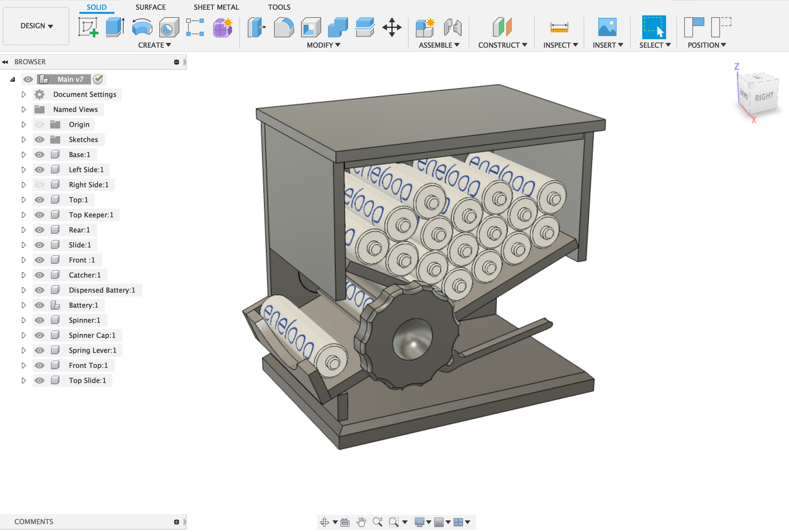Collapse the Main v7 root node
The height and width of the screenshot is (532, 789).
point(13,79)
